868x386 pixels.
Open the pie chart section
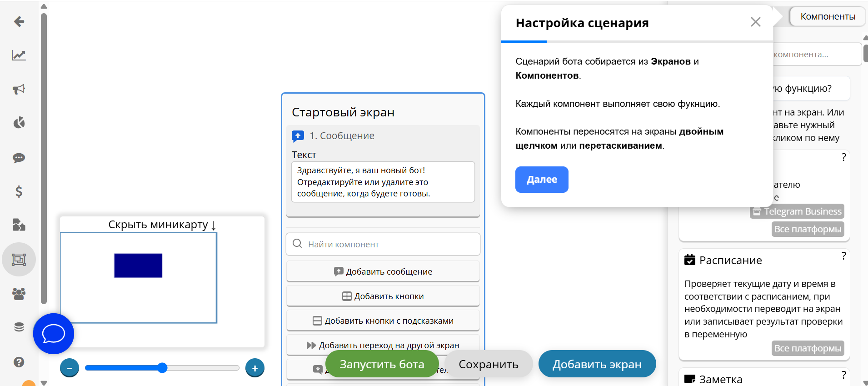point(19,123)
